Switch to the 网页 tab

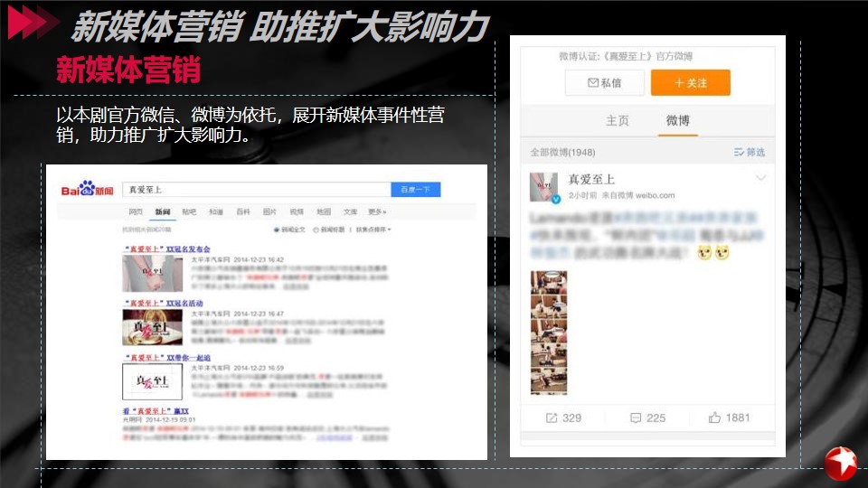[x=136, y=211]
